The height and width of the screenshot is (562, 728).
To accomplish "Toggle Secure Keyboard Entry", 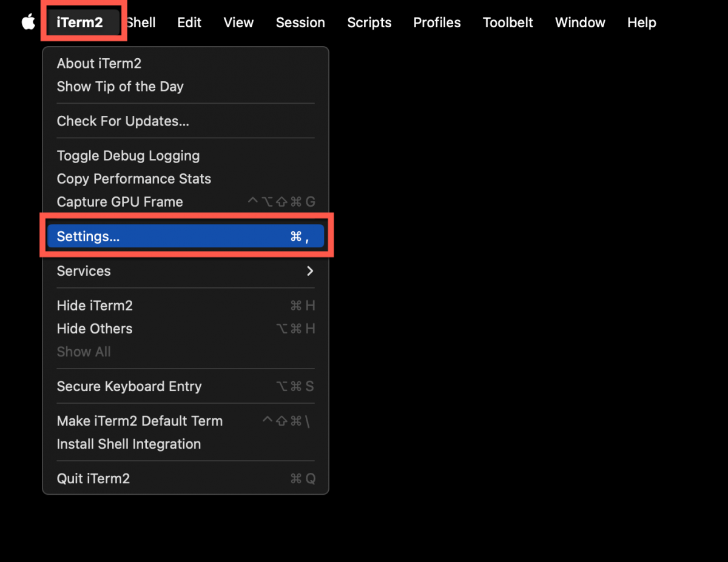I will coord(186,386).
